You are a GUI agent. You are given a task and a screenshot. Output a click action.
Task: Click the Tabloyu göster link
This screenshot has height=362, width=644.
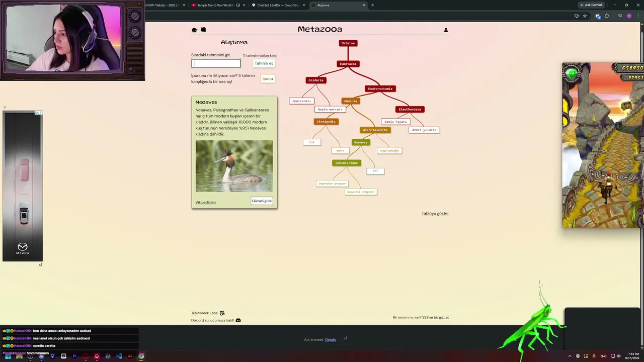point(435,213)
